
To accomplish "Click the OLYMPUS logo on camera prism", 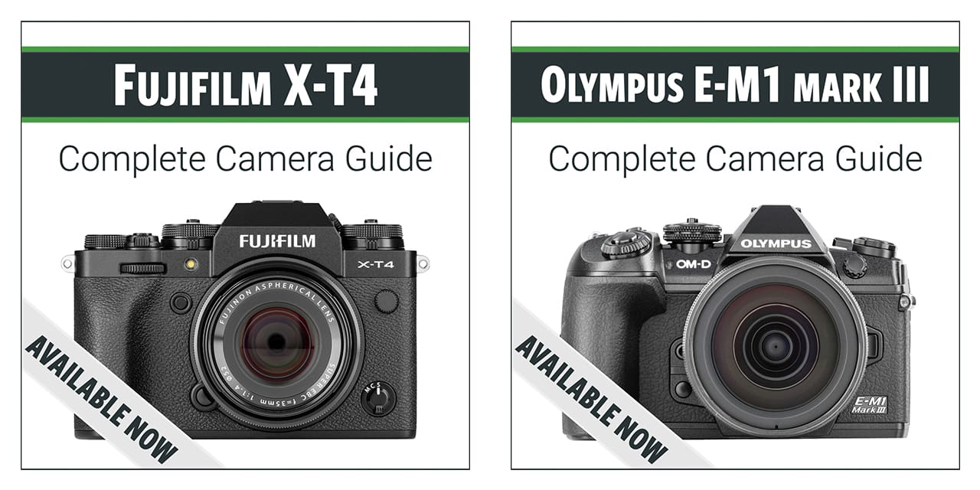I will [x=776, y=244].
